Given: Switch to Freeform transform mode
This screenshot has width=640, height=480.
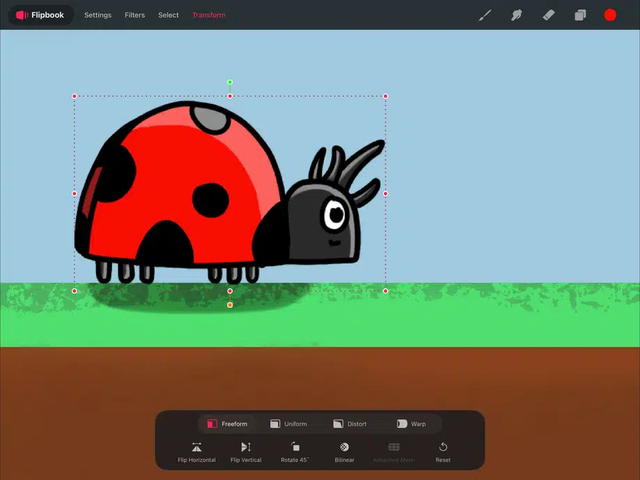Looking at the screenshot, I should pyautogui.click(x=227, y=424).
